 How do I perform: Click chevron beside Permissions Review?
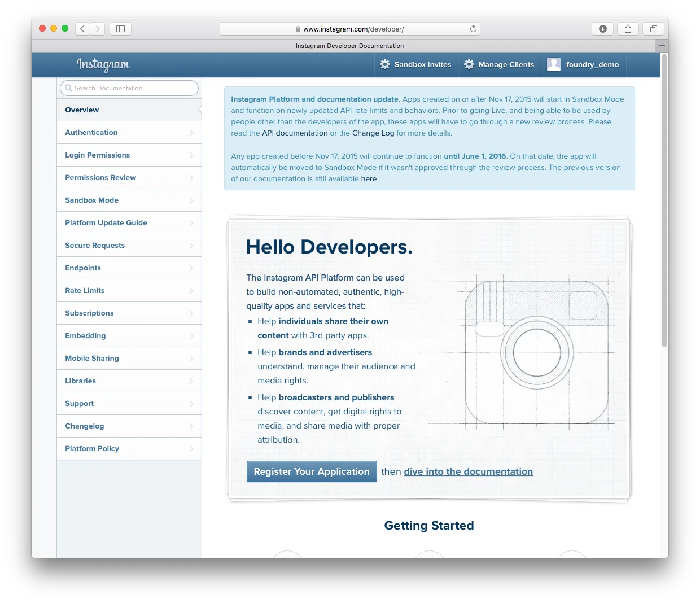coord(191,178)
